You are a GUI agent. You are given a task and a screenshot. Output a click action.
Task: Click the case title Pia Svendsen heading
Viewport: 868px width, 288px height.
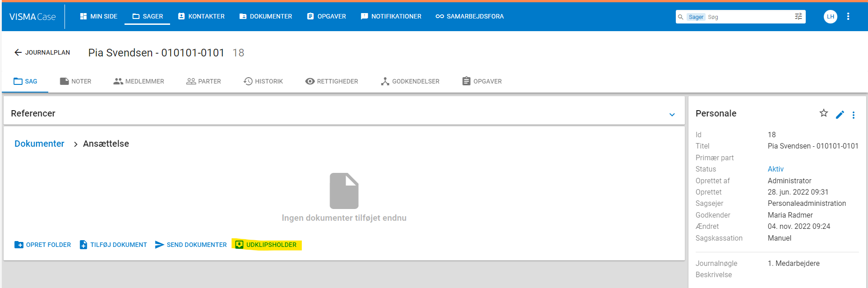(156, 53)
